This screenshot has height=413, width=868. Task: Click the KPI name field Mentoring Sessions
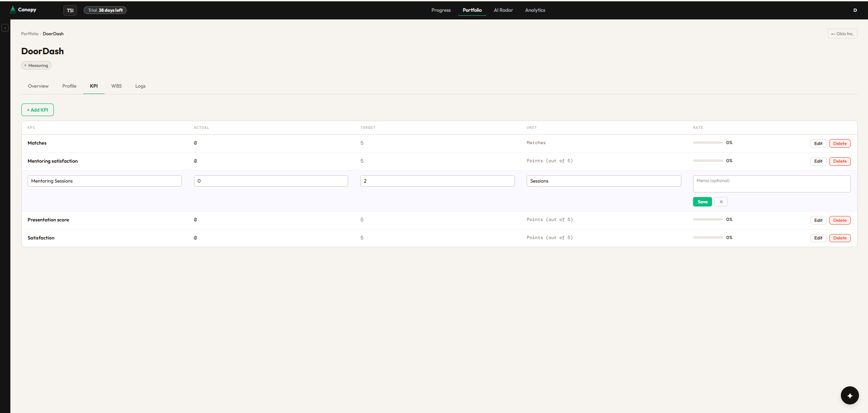click(x=104, y=181)
